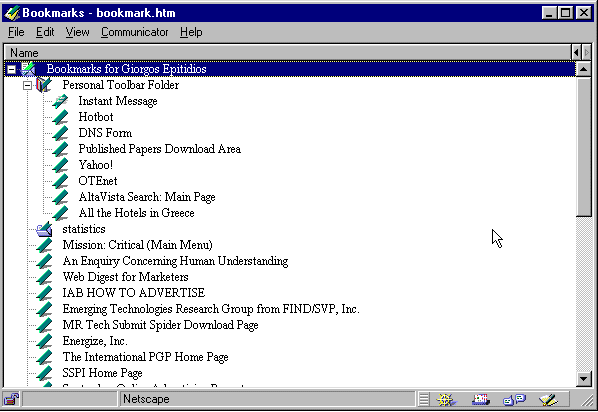
Task: Select the statistics folder label
Action: pos(84,229)
